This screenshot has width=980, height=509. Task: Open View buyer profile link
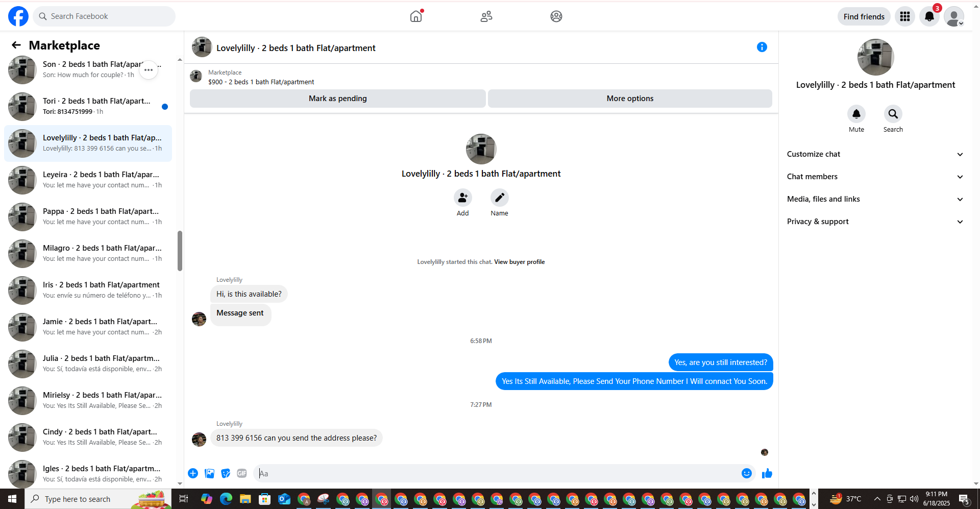(519, 262)
